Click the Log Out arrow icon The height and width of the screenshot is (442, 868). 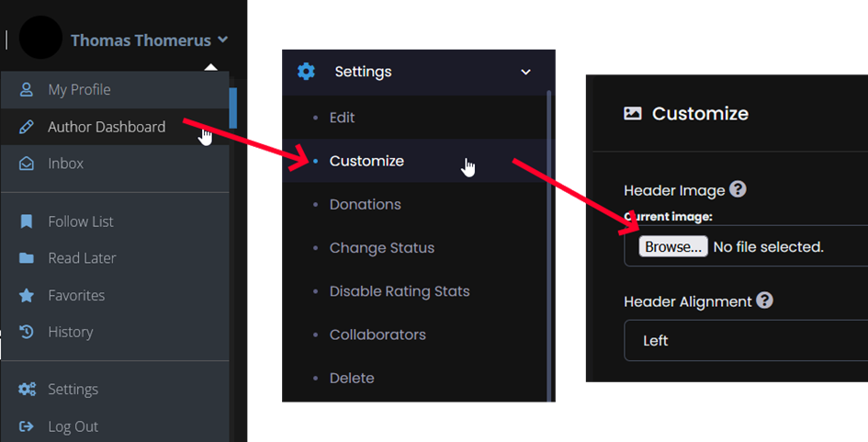point(26,426)
